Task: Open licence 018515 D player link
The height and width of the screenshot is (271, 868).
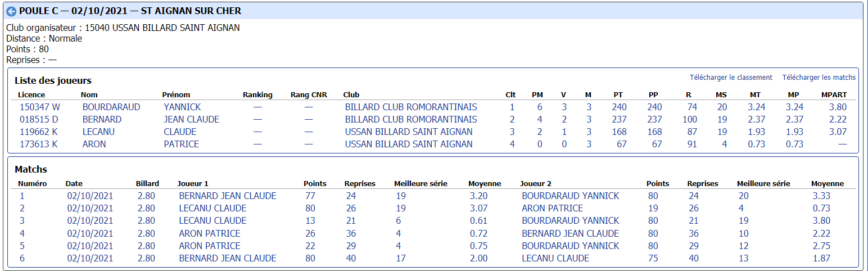Action: [x=39, y=119]
